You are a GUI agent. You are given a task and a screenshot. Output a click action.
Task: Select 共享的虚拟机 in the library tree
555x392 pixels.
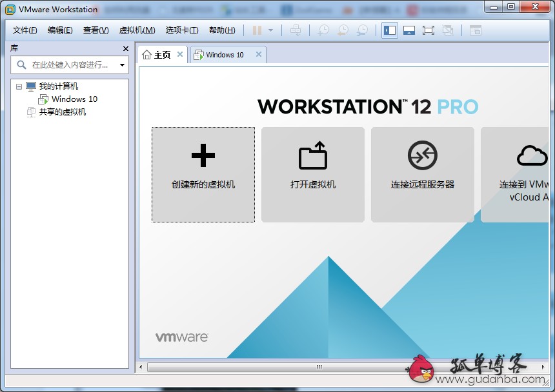[x=63, y=112]
